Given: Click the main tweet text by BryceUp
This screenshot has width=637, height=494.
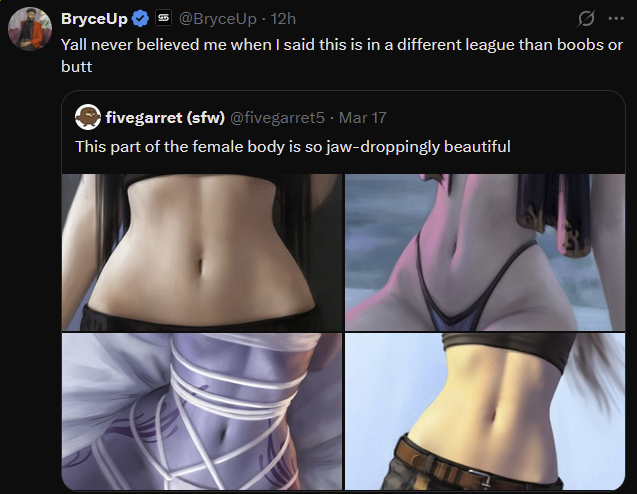Looking at the screenshot, I should (342, 56).
